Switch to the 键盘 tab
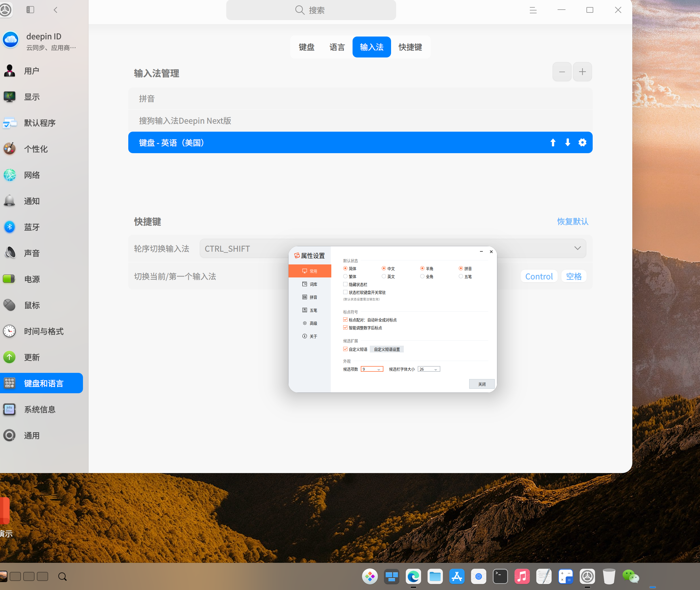Screen dimensions: 700x590 (306, 47)
